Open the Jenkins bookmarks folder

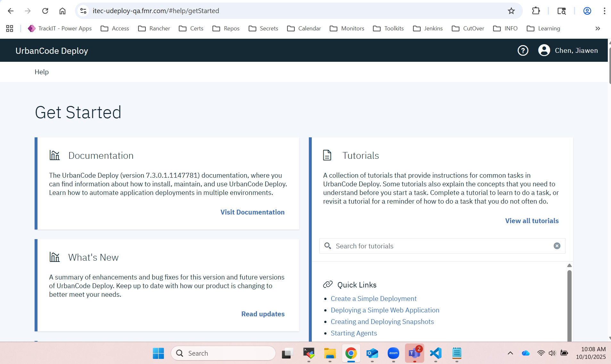pyautogui.click(x=428, y=28)
